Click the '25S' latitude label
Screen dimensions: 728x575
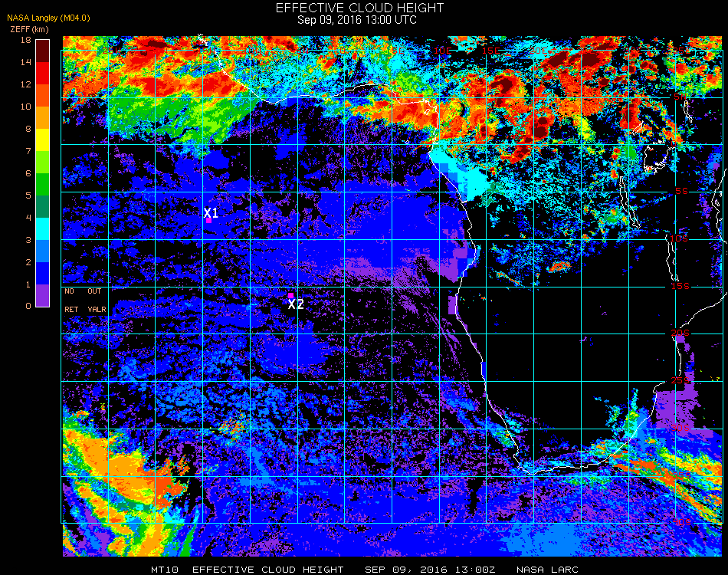coord(680,381)
